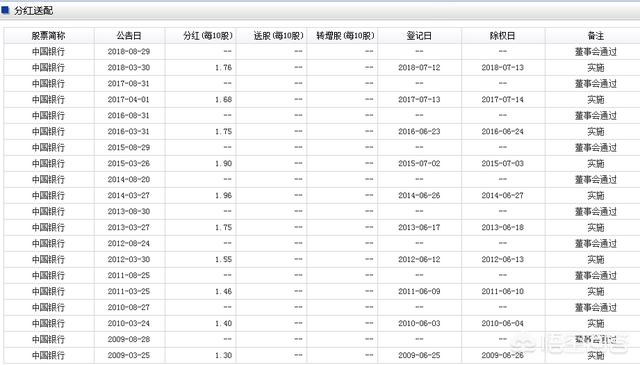
Task: Select the 2016-06-24 ex-rights date cell
Action: coord(502,131)
